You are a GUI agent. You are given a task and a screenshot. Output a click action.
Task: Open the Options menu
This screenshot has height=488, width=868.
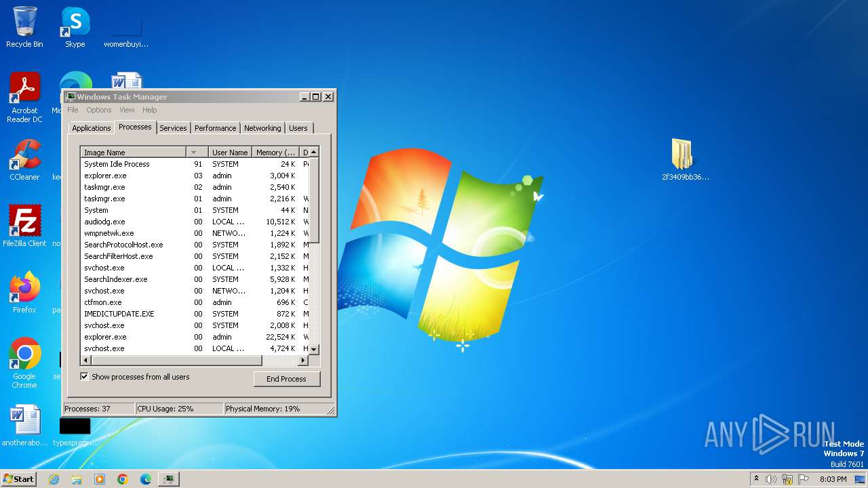98,110
